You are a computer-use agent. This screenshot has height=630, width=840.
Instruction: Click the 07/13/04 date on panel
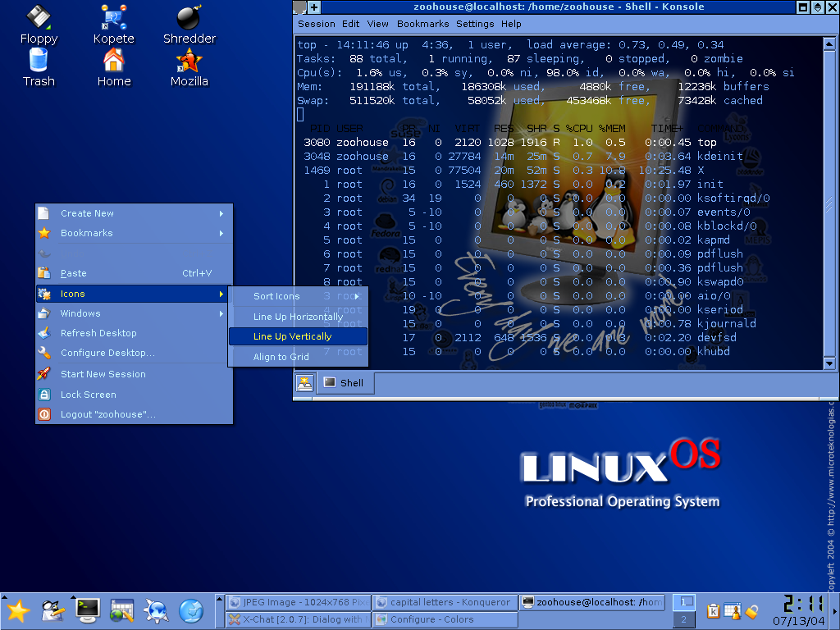tap(799, 622)
